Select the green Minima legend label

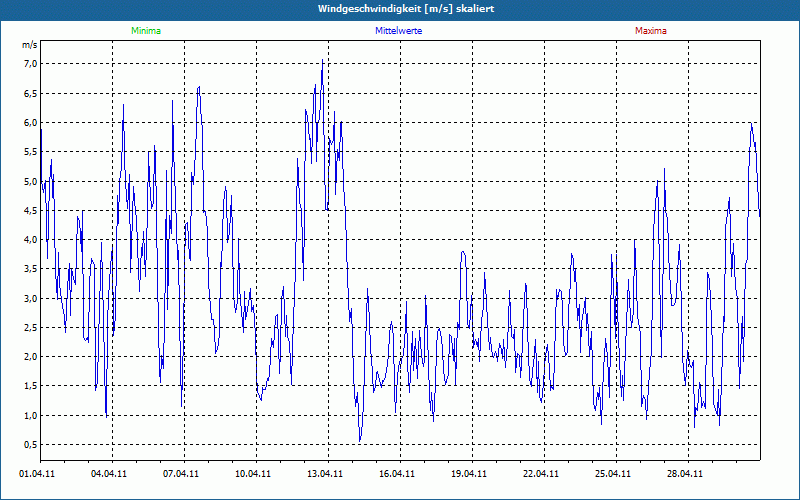point(146,31)
